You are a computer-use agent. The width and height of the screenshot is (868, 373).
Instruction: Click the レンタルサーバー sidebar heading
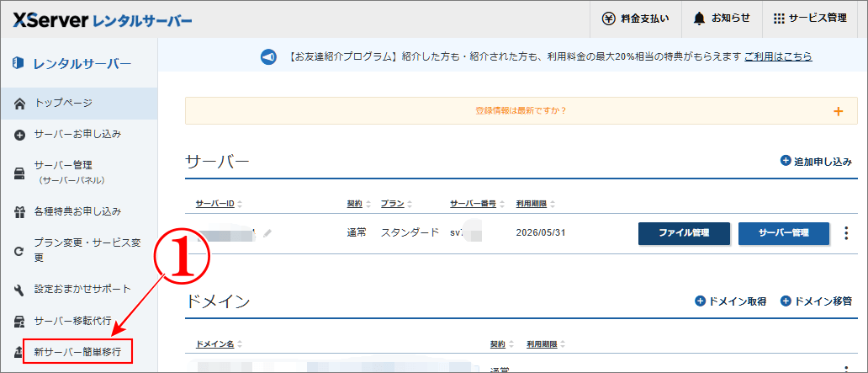coord(72,63)
